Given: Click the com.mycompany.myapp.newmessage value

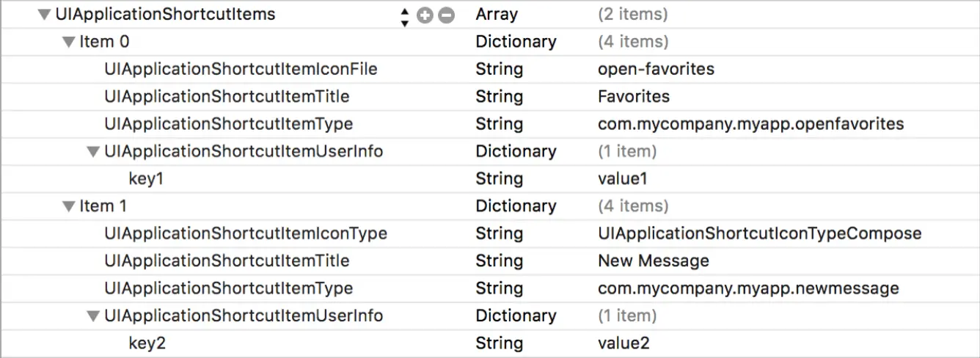Looking at the screenshot, I should pyautogui.click(x=748, y=289).
